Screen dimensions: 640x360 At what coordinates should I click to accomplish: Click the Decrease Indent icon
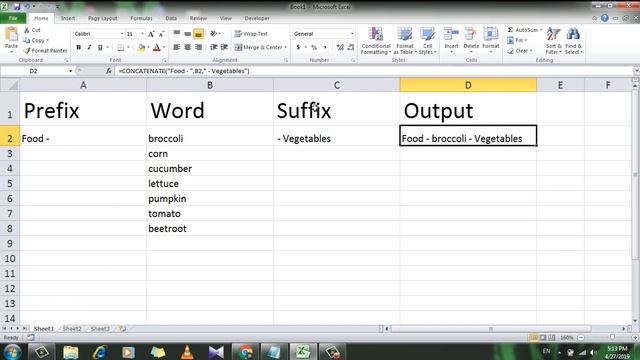pos(213,47)
